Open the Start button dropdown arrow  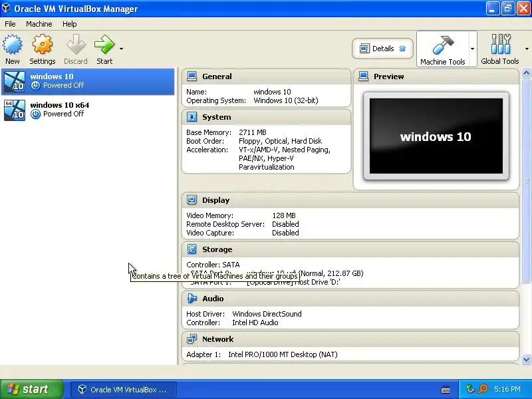[121, 49]
